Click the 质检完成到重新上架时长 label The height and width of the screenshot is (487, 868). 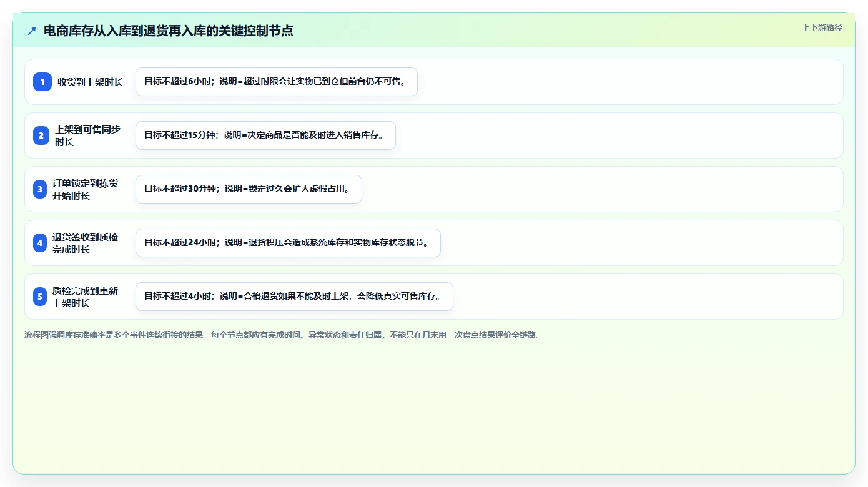[85, 297]
